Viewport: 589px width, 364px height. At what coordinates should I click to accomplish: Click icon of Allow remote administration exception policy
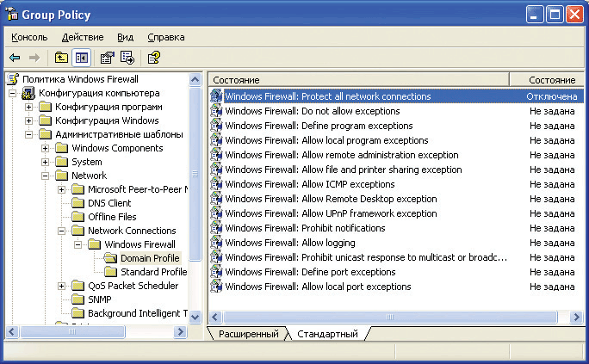216,155
